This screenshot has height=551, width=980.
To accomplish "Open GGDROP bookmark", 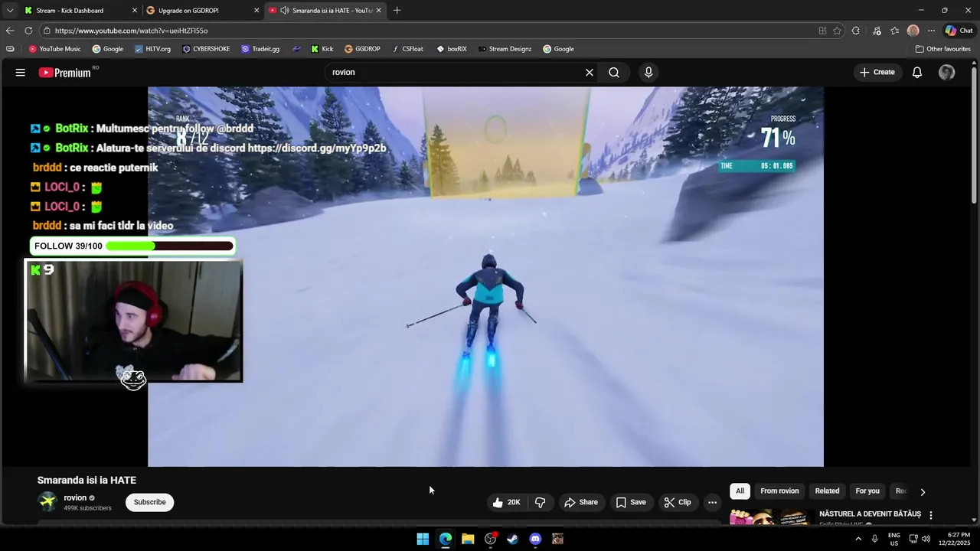I will pos(362,49).
